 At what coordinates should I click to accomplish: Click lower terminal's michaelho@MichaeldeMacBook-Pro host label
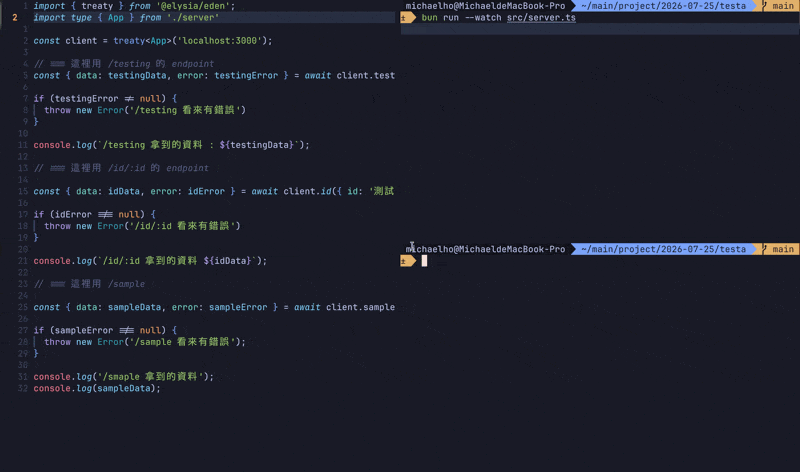click(x=485, y=249)
